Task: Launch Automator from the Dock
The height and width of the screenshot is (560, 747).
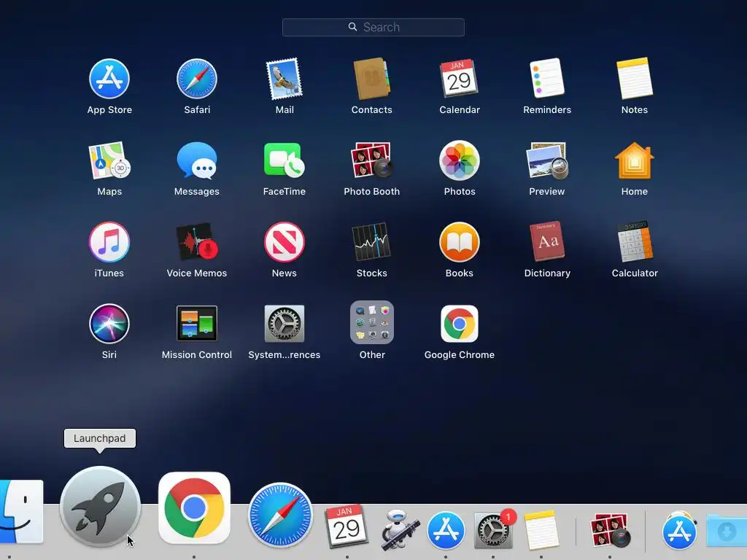Action: pyautogui.click(x=399, y=529)
